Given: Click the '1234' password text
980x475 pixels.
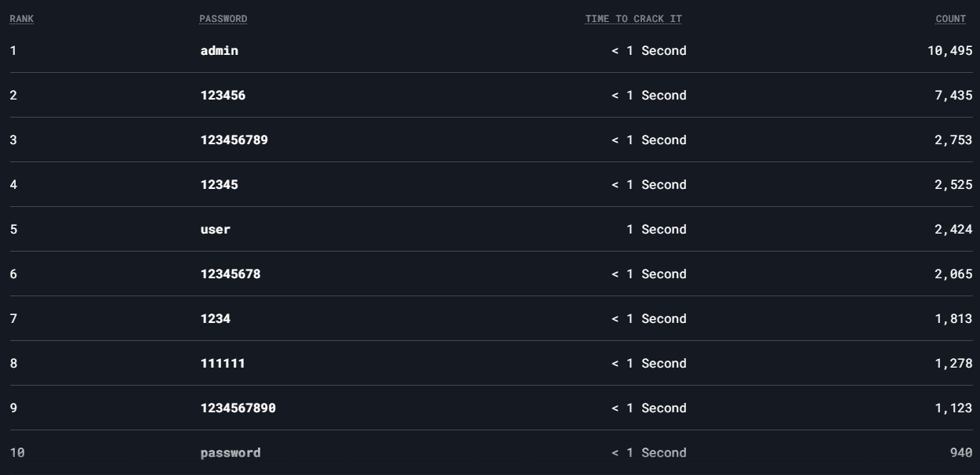Looking at the screenshot, I should point(216,319).
